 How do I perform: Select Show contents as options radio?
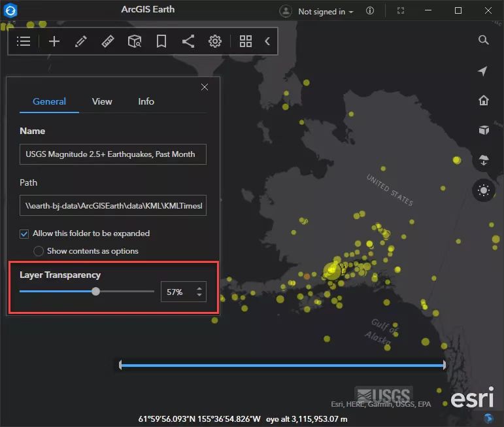(x=39, y=251)
